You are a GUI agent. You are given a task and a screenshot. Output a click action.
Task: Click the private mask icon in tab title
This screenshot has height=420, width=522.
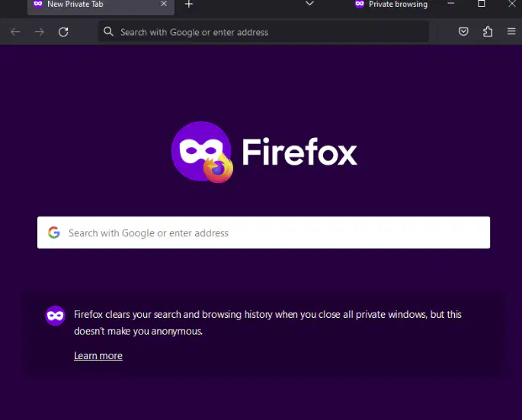point(38,4)
